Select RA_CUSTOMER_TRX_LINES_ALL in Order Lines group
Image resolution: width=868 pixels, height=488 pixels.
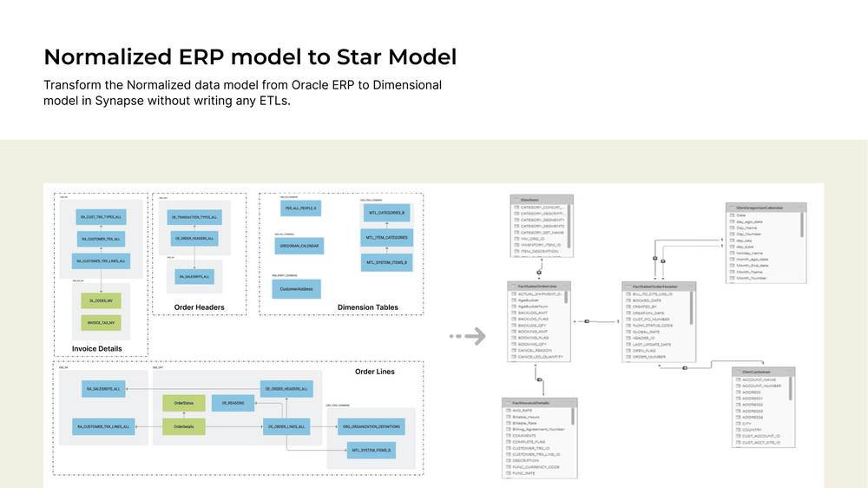(x=103, y=426)
